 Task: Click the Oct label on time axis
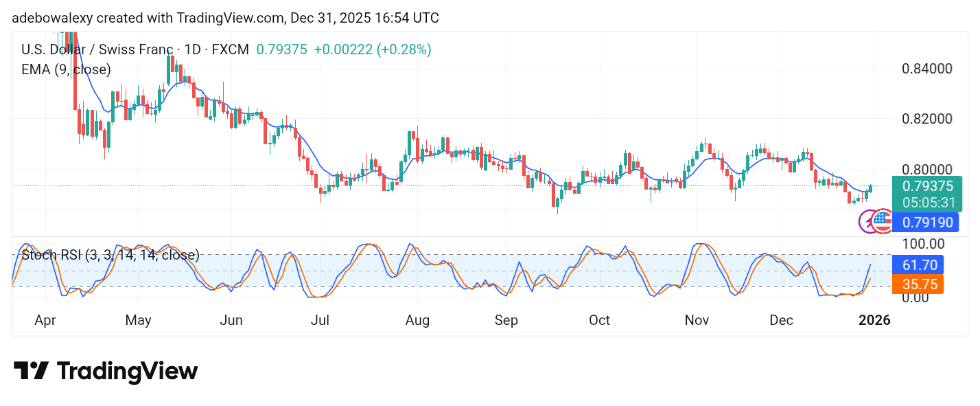pos(600,320)
